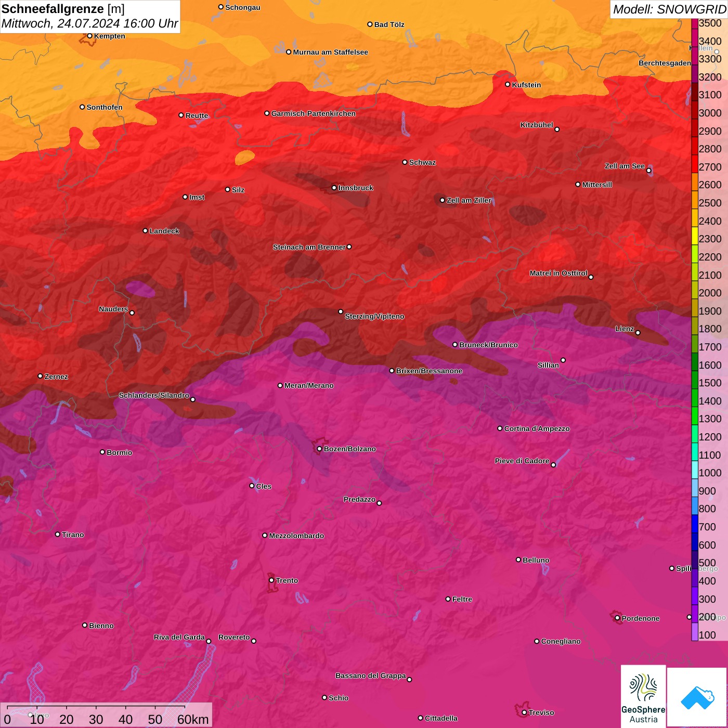Screen dimensions: 728x728
Task: Click the Conegliano label
Action: tap(561, 641)
